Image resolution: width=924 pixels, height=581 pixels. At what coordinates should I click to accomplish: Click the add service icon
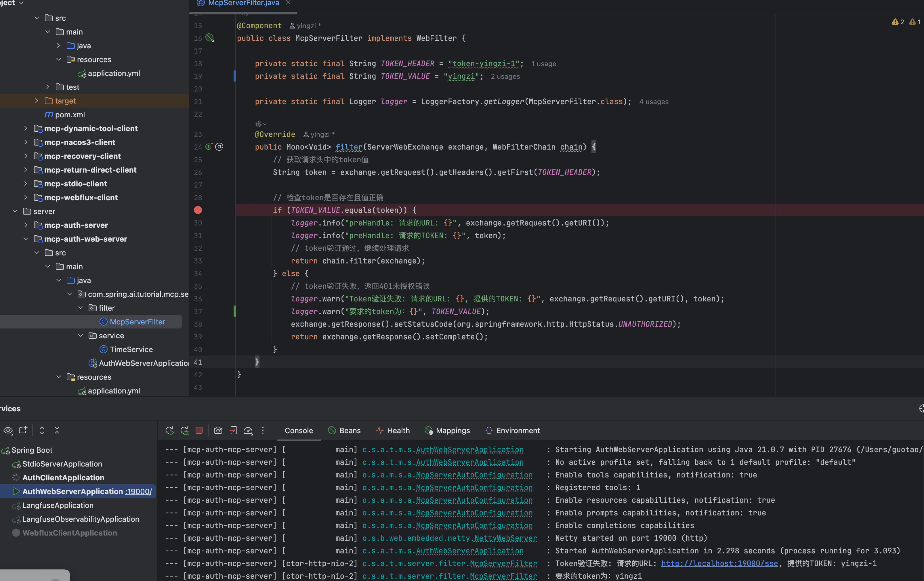(23, 430)
